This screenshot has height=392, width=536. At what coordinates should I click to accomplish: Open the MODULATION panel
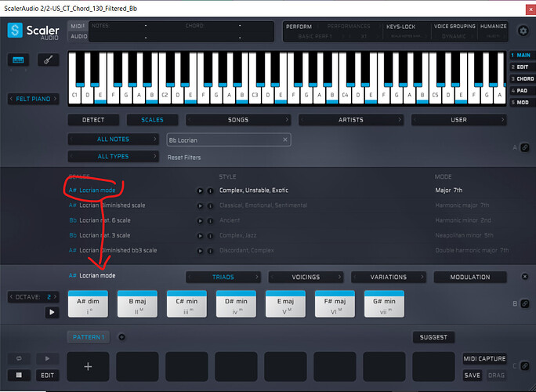tap(470, 277)
